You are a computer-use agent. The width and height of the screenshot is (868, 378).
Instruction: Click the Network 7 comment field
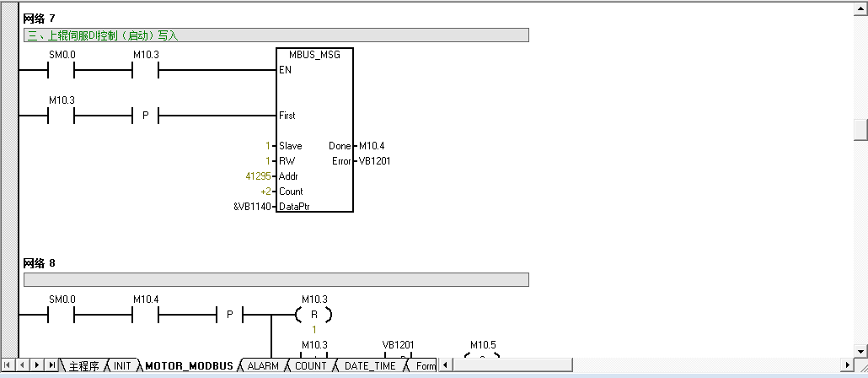coord(276,35)
